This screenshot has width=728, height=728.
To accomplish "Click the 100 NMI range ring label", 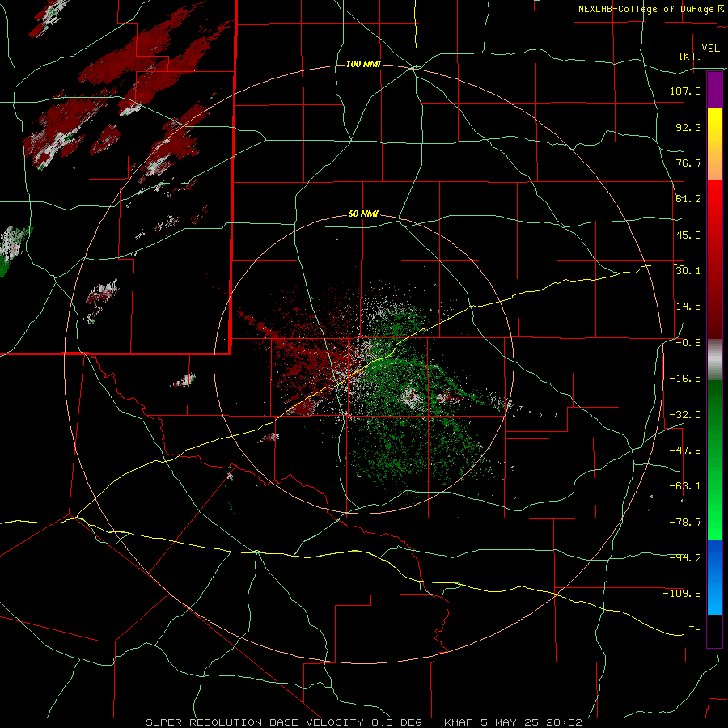I will 363,64.
